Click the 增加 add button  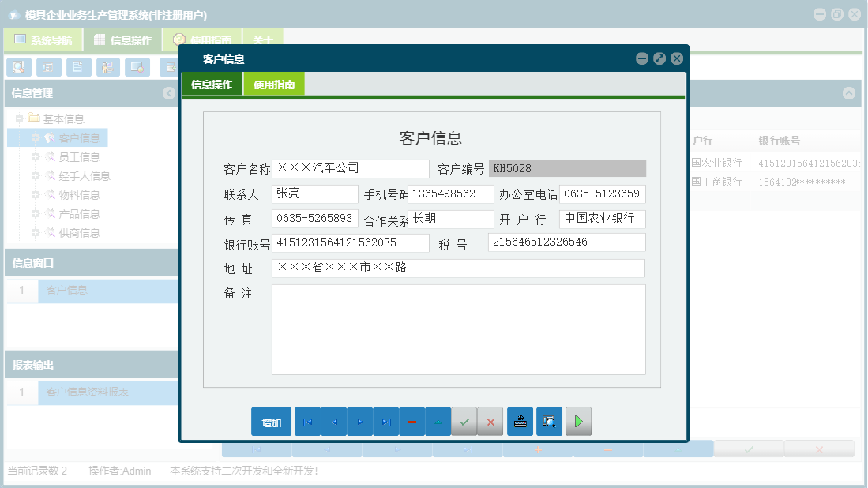(x=271, y=421)
